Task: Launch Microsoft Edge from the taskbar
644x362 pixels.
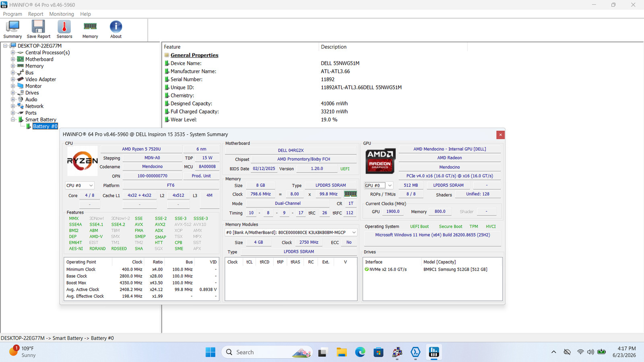Action: point(360,352)
